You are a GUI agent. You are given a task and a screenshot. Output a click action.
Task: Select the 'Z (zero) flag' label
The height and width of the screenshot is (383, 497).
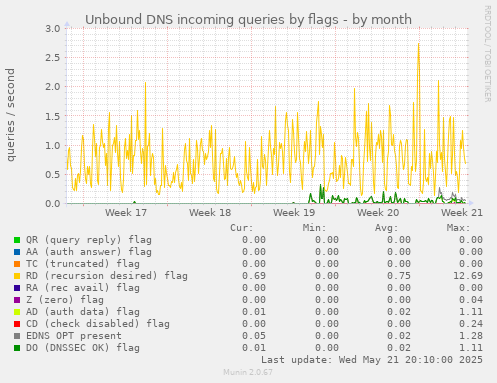pos(65,300)
